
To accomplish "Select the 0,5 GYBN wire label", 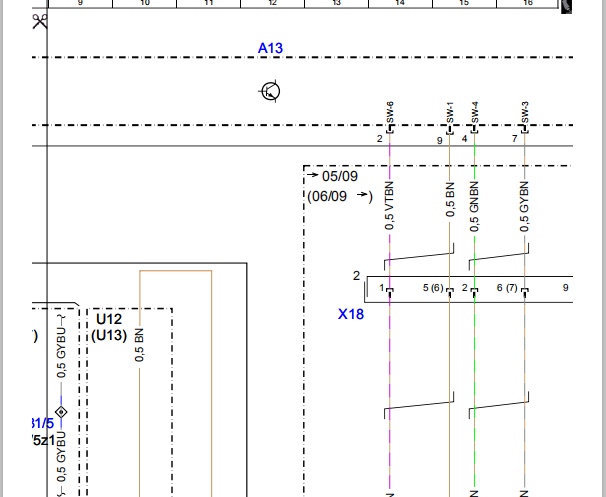I will [x=524, y=207].
